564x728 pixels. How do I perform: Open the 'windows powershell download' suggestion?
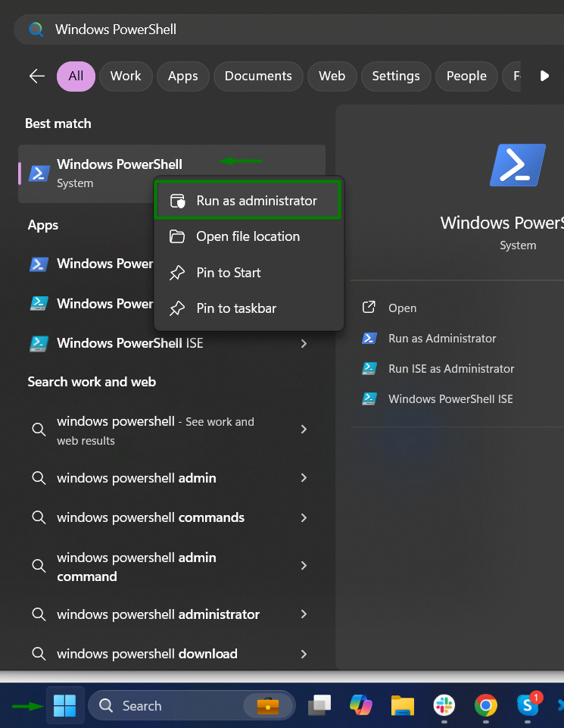tap(172, 654)
